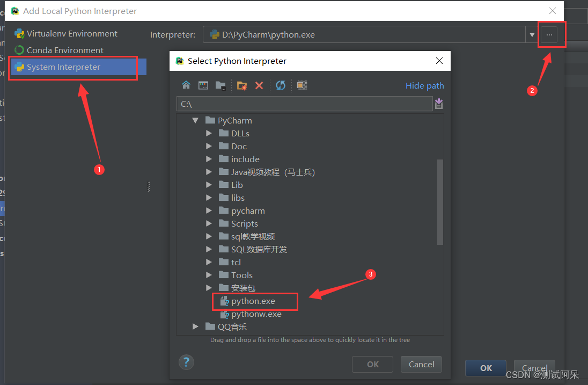Viewport: 588px width, 385px height.
Task: Select the DLLs folder in tree
Action: [x=234, y=133]
